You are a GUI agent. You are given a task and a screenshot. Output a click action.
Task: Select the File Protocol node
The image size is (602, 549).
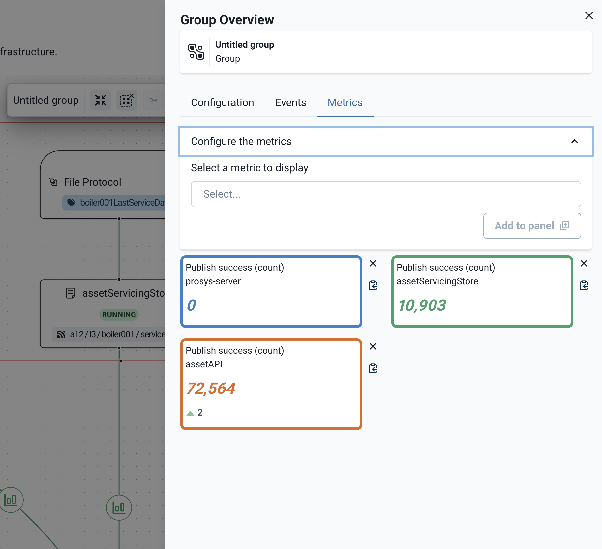click(x=100, y=183)
